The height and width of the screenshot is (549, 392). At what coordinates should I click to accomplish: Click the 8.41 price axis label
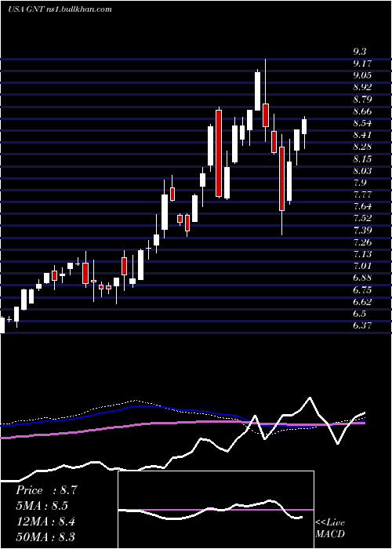362,135
